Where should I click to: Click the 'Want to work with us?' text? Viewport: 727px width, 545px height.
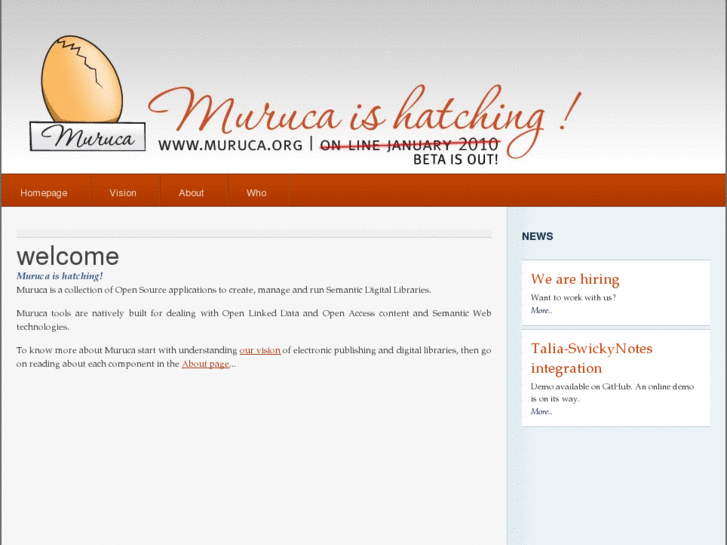point(574,298)
